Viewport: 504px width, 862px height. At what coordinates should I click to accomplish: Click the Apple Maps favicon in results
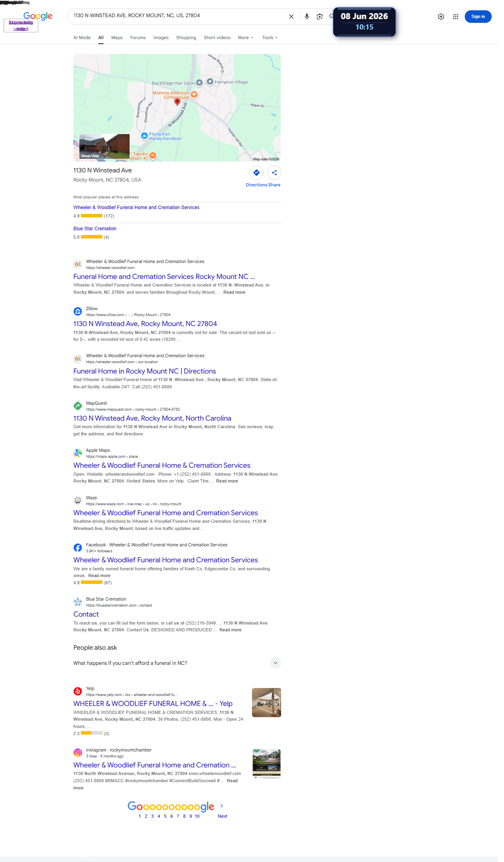78,453
